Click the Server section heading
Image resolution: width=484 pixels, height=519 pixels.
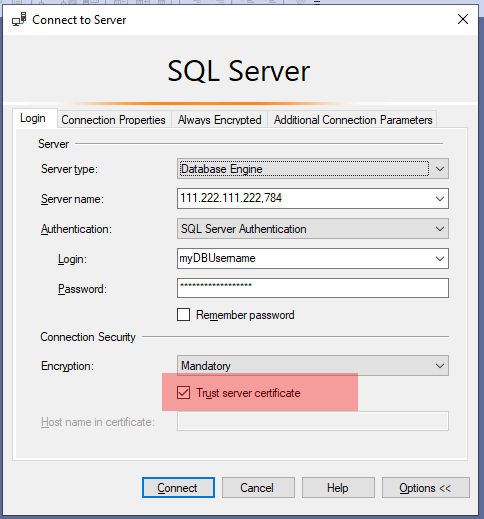(54, 144)
